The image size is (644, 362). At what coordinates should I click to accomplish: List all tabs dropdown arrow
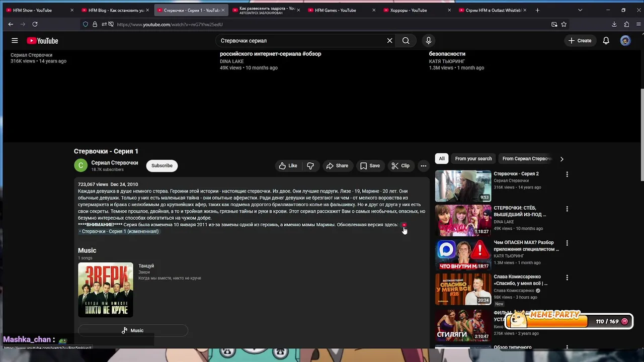[580, 10]
